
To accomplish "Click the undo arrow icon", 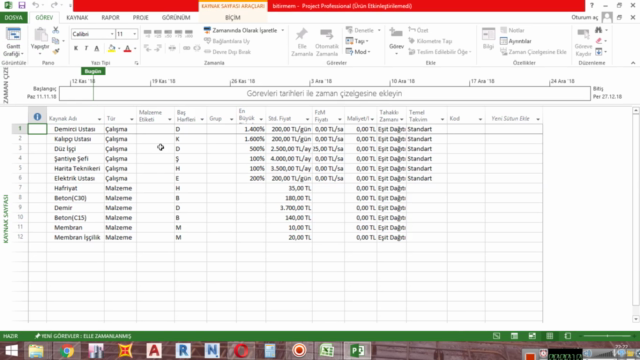I will coord(36,5).
